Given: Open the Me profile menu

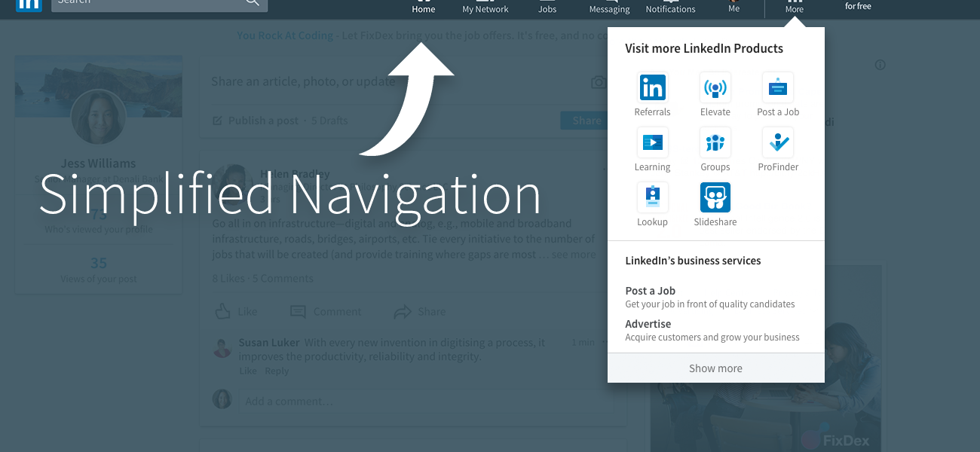Looking at the screenshot, I should click(x=733, y=8).
